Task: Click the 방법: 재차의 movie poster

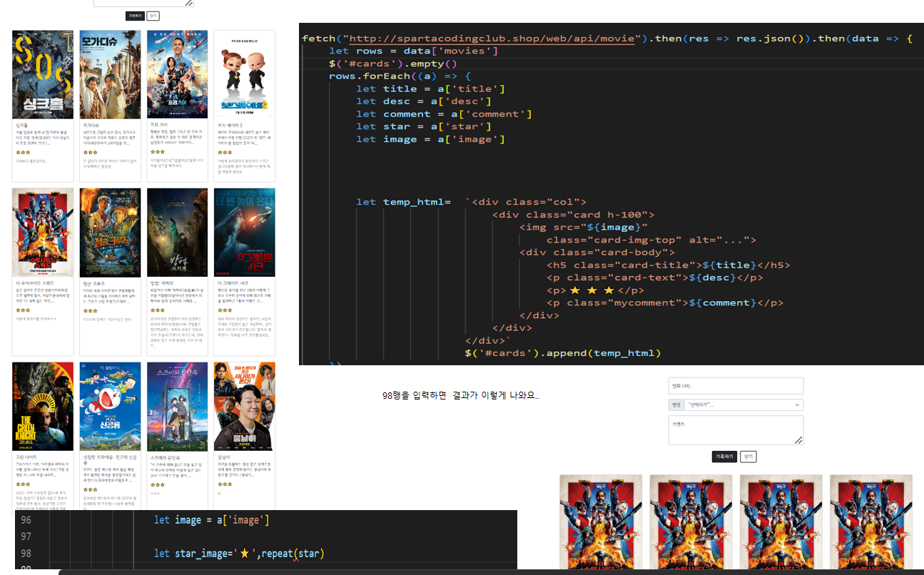Action: [178, 233]
